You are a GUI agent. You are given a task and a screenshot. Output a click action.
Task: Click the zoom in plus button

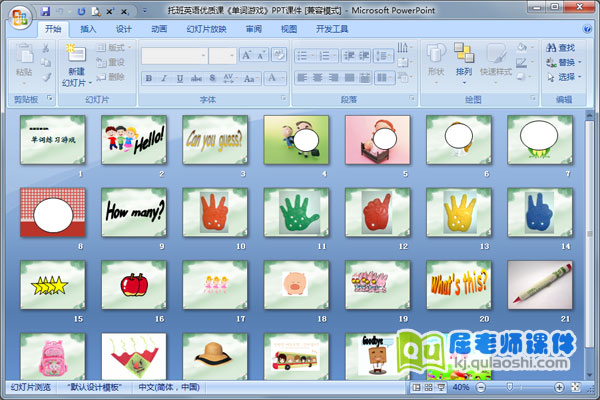coord(559,387)
